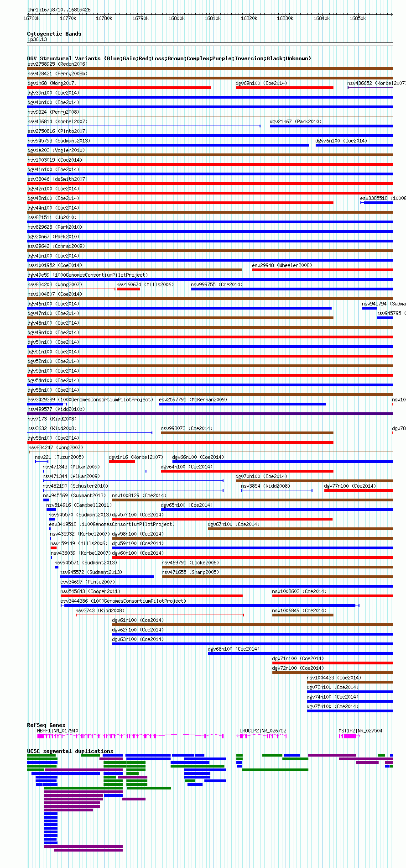Click the nsv1006849 (Coe2014) label
Screen dimensions: 406x868
click(x=299, y=610)
